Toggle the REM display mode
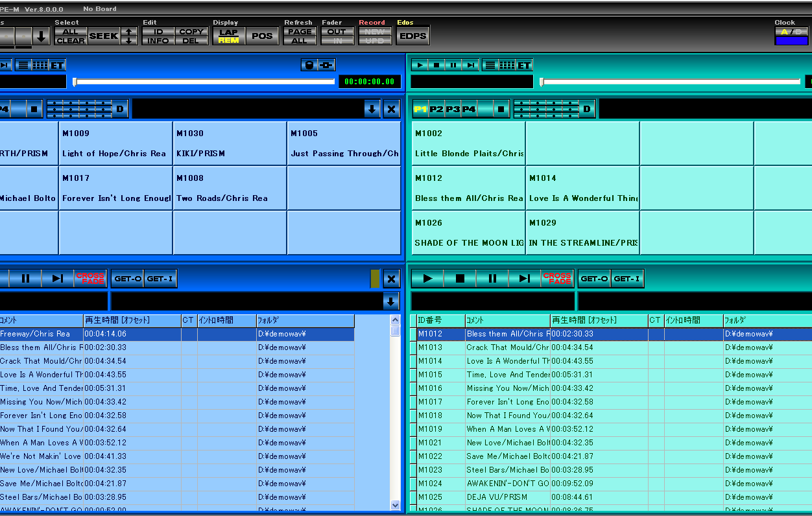The image size is (812, 516). (228, 40)
